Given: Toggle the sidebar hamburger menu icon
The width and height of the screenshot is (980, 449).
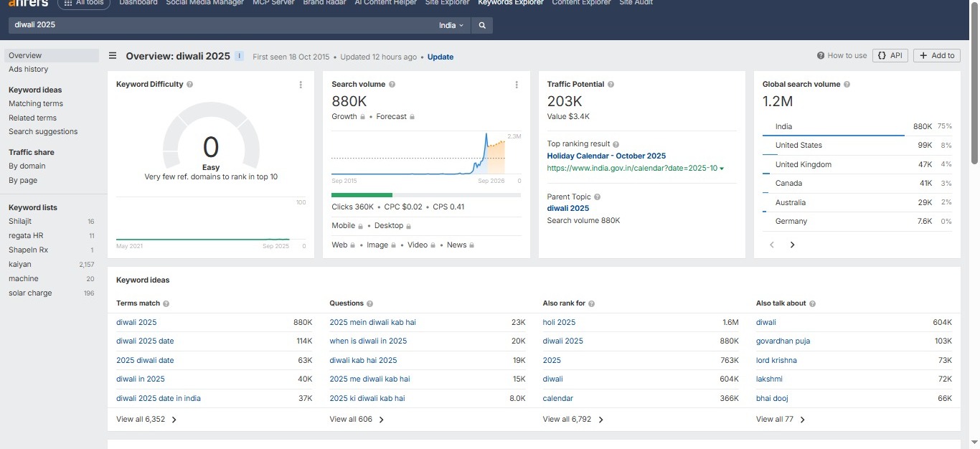Looking at the screenshot, I should coord(113,56).
